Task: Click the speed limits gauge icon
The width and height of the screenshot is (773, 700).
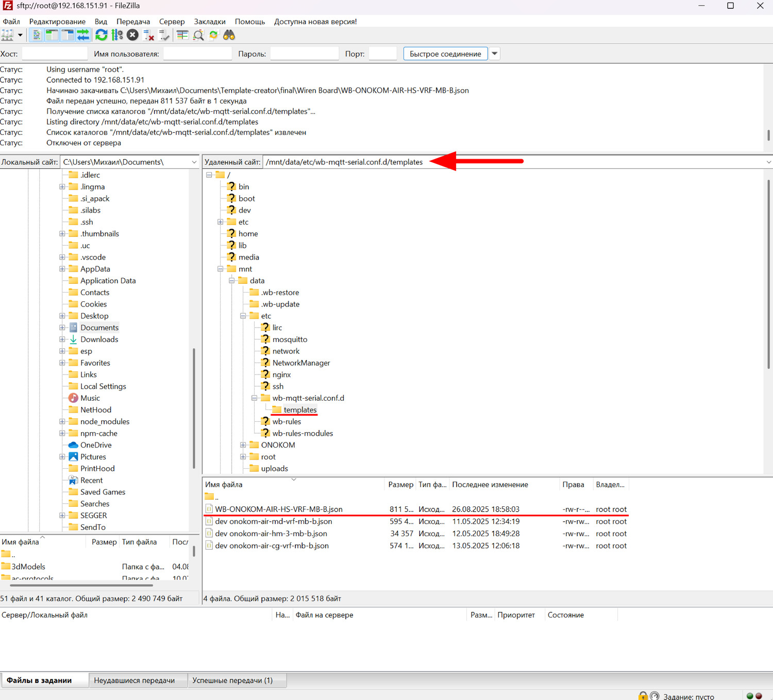Action: click(654, 696)
